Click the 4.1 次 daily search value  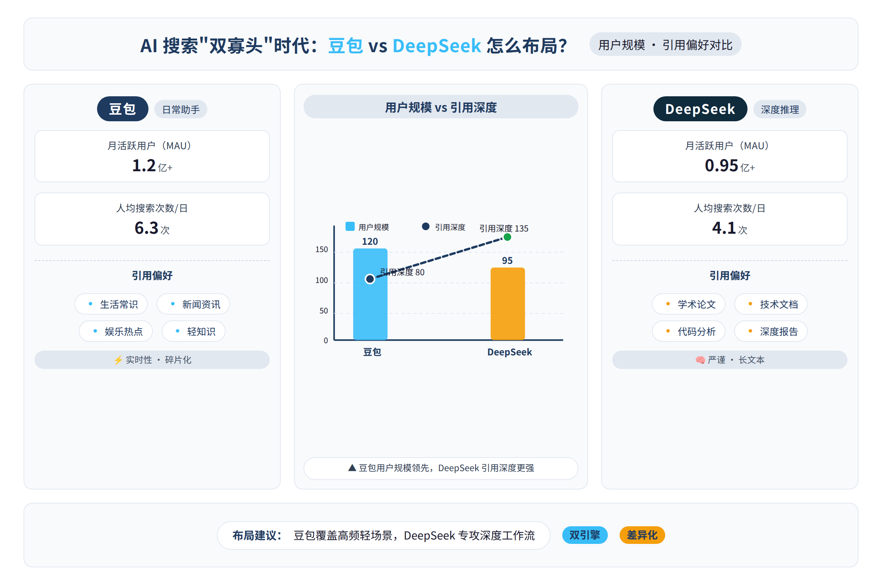click(x=730, y=228)
